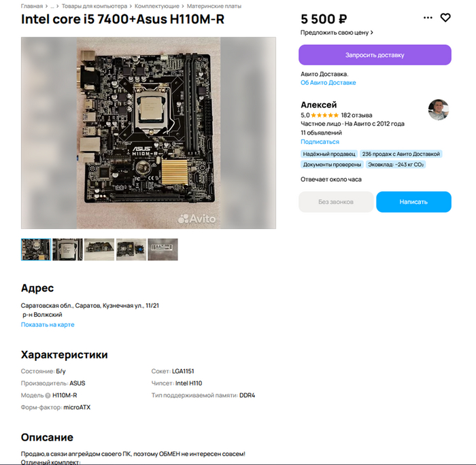Click the question mark icon next to Модель
The image size is (476, 465).
coord(48,396)
